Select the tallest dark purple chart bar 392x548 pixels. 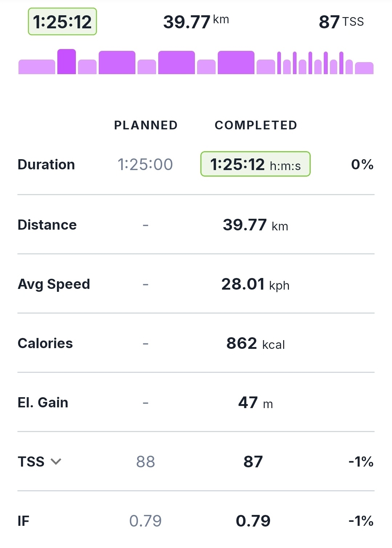[x=66, y=62]
